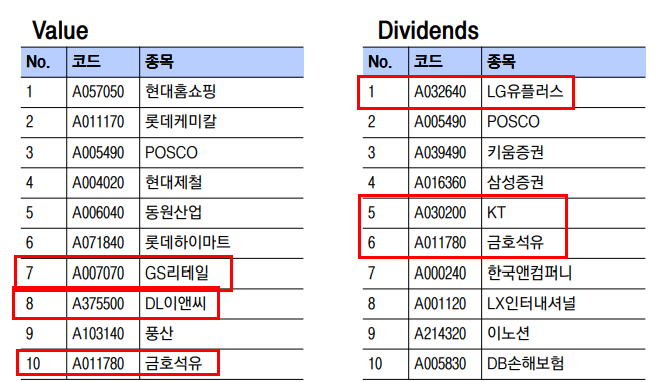659x382 pixels.
Task: Click the code cell A016360
Action: [x=440, y=182]
